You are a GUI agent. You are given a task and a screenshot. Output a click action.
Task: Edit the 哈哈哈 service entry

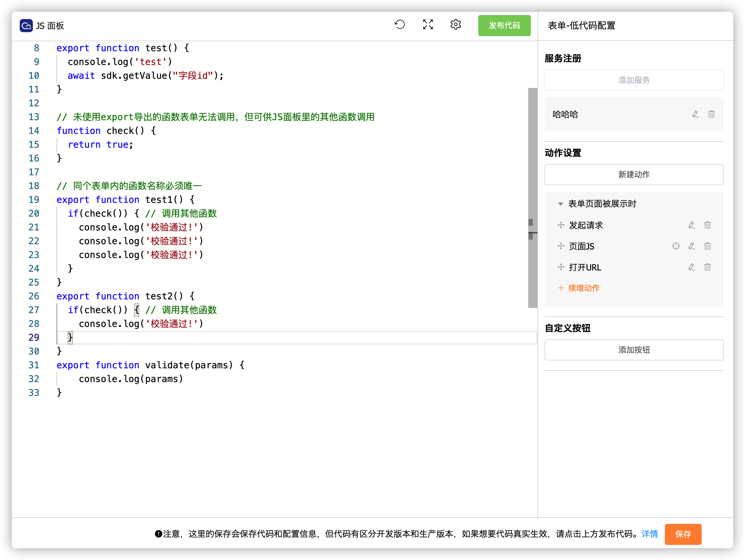point(695,115)
